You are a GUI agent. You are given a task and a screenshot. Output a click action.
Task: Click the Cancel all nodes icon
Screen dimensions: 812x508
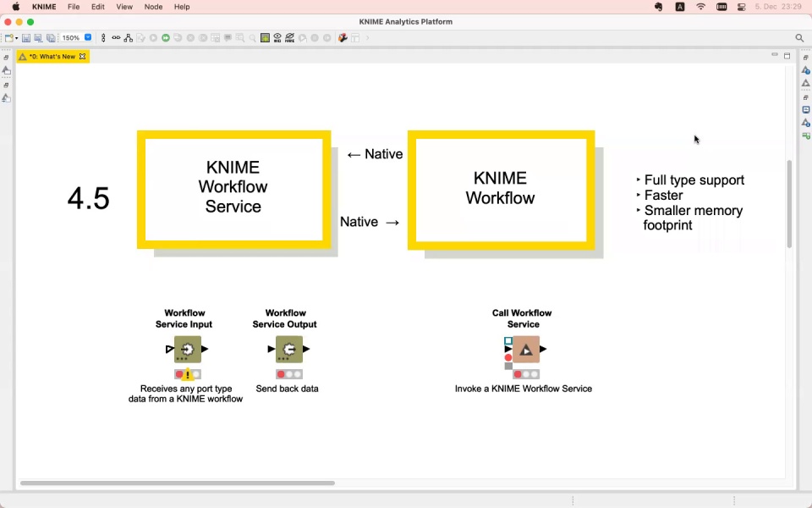(x=203, y=38)
